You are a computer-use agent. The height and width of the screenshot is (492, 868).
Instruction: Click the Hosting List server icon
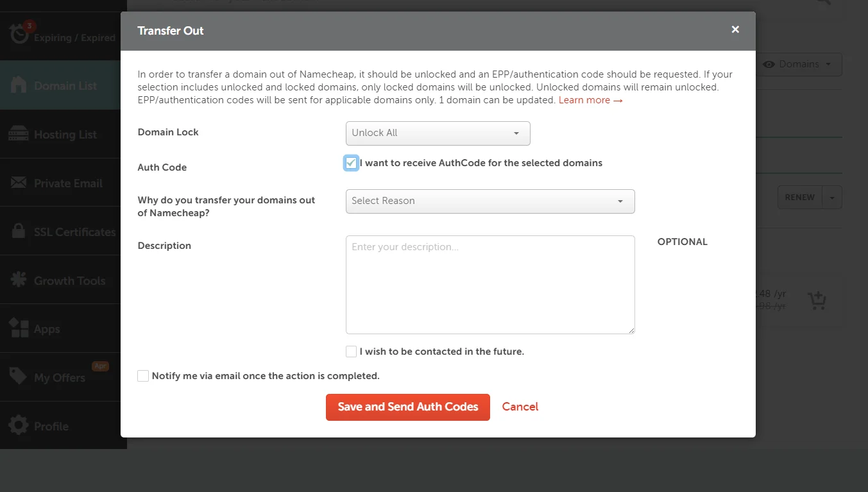[19, 133]
